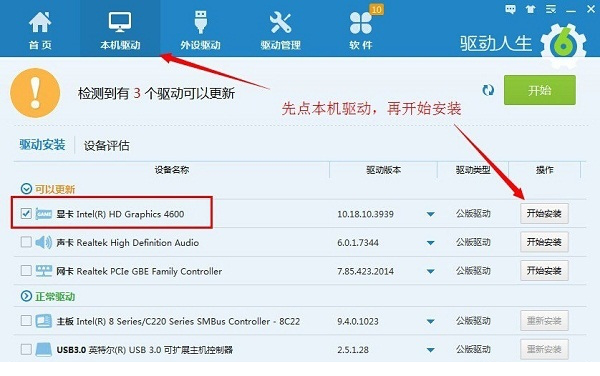Check the Realtek High Definition Audio checkbox
This screenshot has height=376, width=600.
click(x=26, y=242)
